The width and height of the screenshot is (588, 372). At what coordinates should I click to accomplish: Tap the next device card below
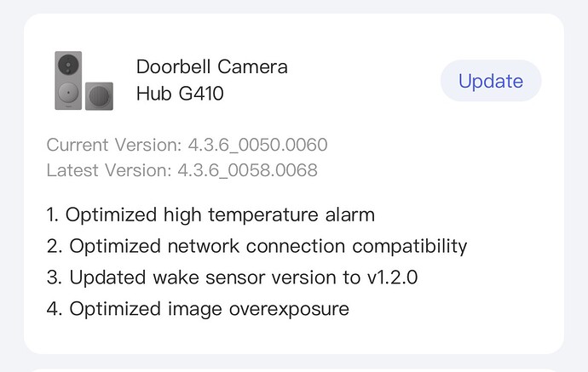pyautogui.click(x=294, y=370)
